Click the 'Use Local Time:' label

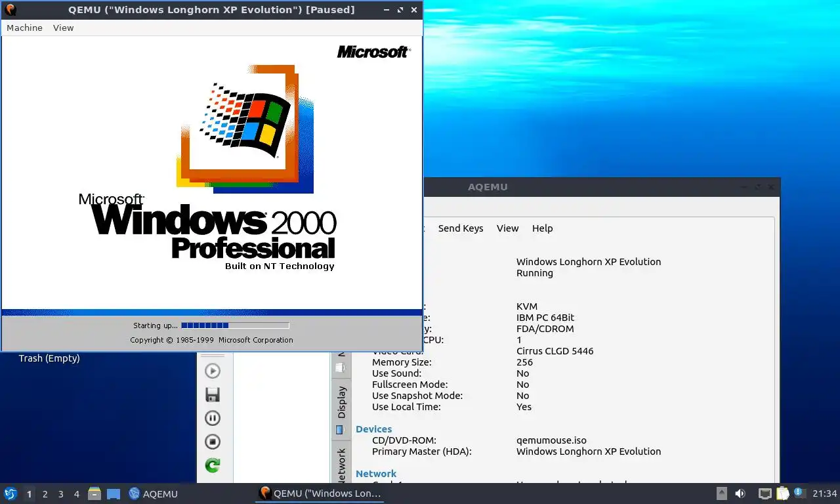[x=406, y=407]
